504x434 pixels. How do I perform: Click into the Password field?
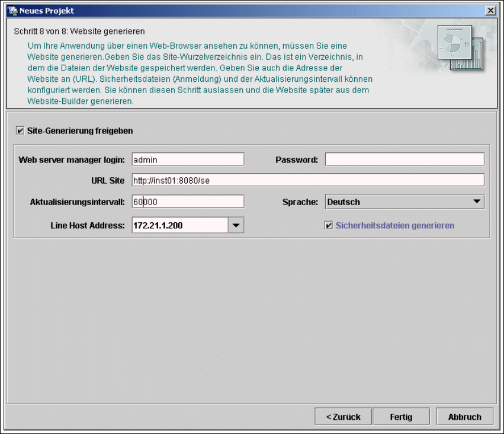pos(405,159)
